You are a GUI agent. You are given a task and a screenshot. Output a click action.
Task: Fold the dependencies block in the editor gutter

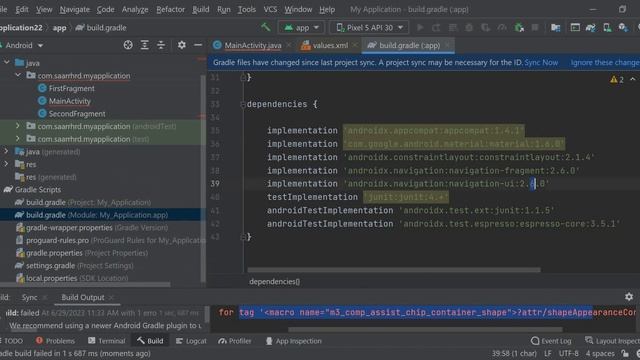pos(243,104)
